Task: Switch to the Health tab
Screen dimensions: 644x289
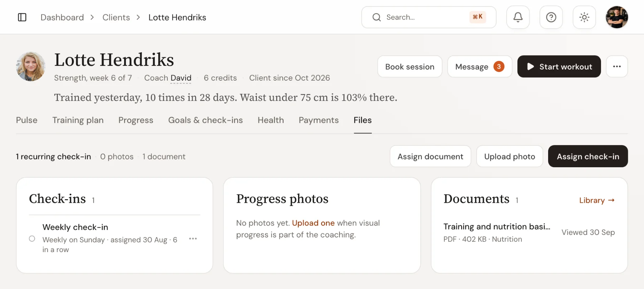Action: pos(271,120)
